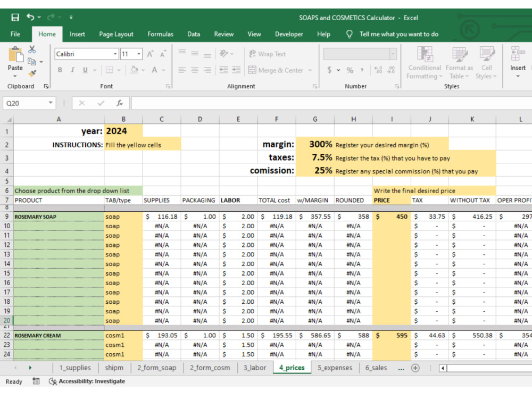
Task: Switch to the 5_expenses sheet tab
Action: tap(335, 368)
